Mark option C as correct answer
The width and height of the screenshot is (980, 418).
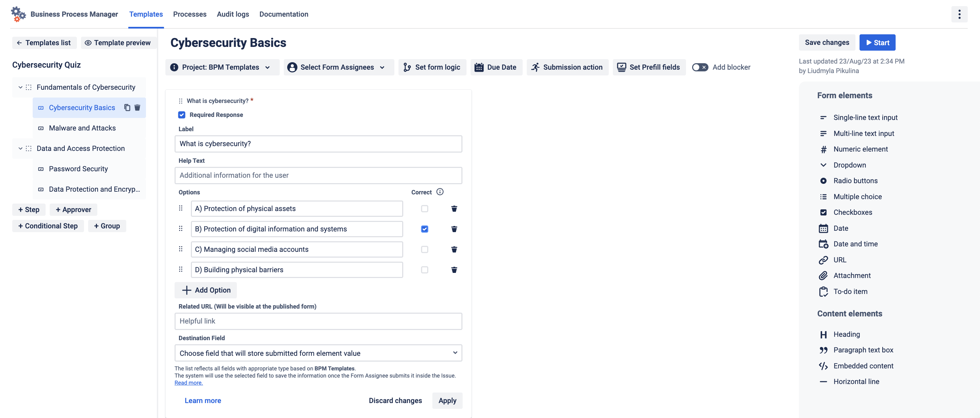point(425,249)
